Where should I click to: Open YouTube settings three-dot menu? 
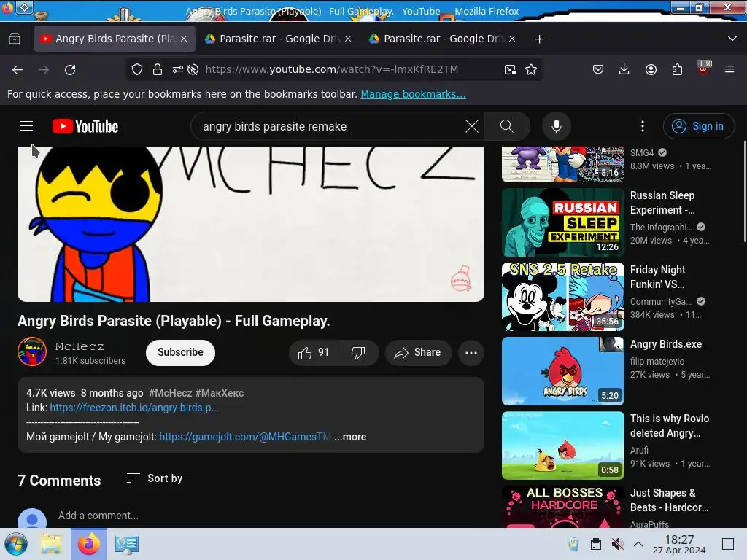642,126
